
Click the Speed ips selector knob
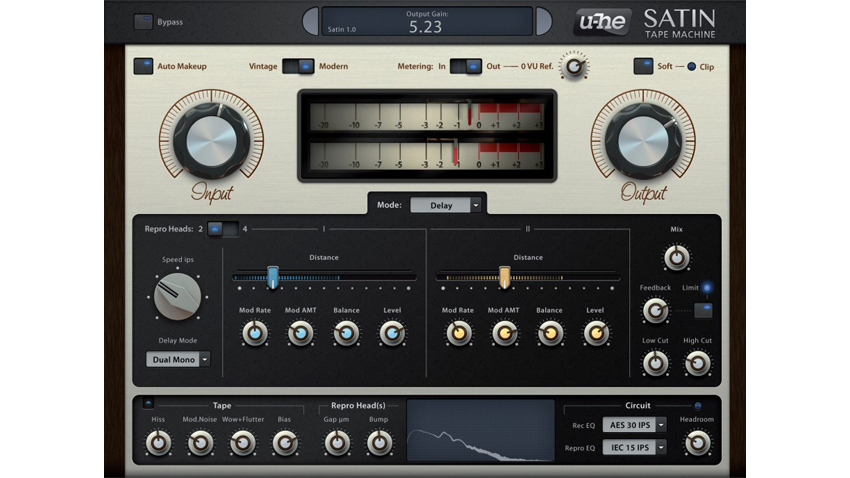177,296
